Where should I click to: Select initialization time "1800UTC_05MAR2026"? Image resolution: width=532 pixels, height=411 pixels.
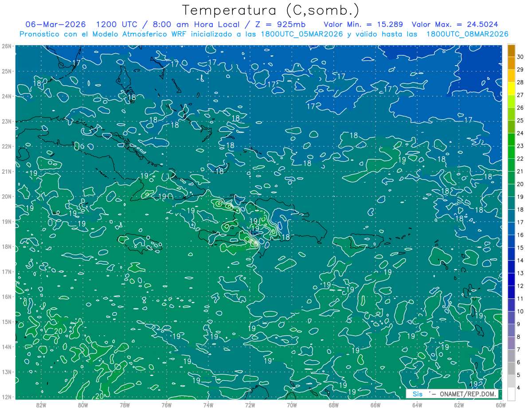tap(302, 34)
